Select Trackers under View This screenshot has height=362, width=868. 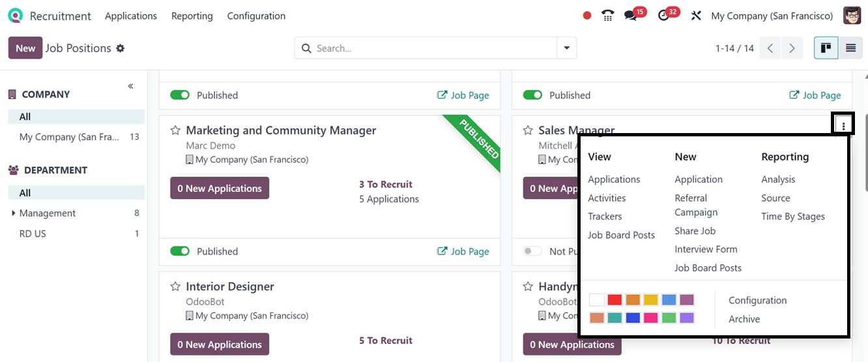tap(605, 217)
